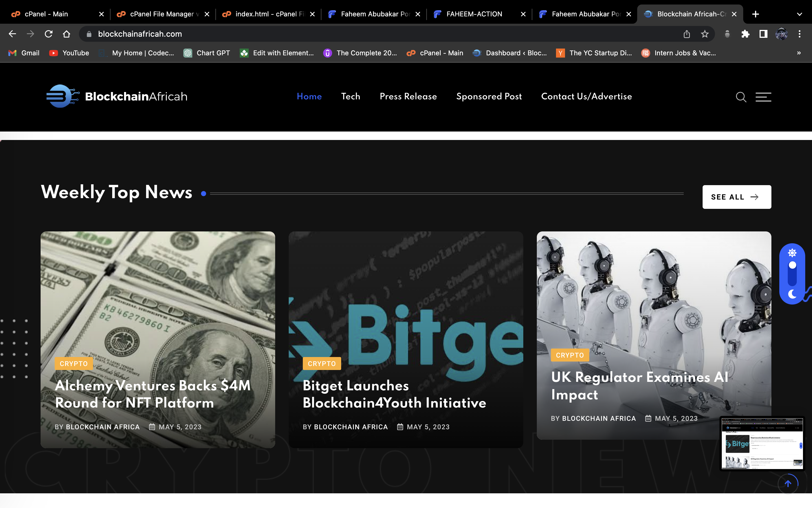812x508 pixels.
Task: Open the Home nav item
Action: pyautogui.click(x=309, y=97)
